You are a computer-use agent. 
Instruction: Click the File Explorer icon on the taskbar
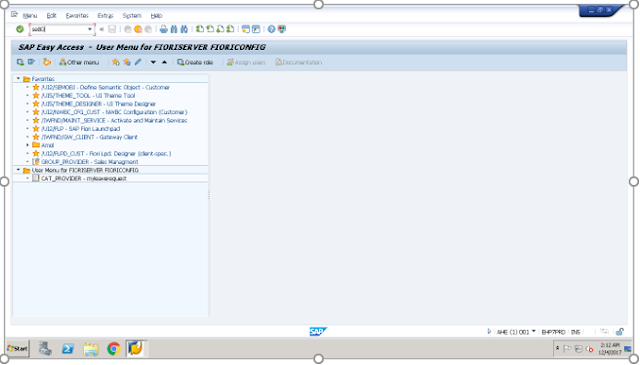pyautogui.click(x=91, y=349)
